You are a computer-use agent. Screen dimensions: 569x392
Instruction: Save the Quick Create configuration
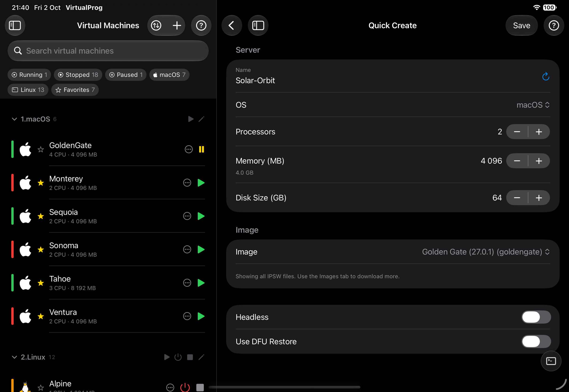[521, 25]
